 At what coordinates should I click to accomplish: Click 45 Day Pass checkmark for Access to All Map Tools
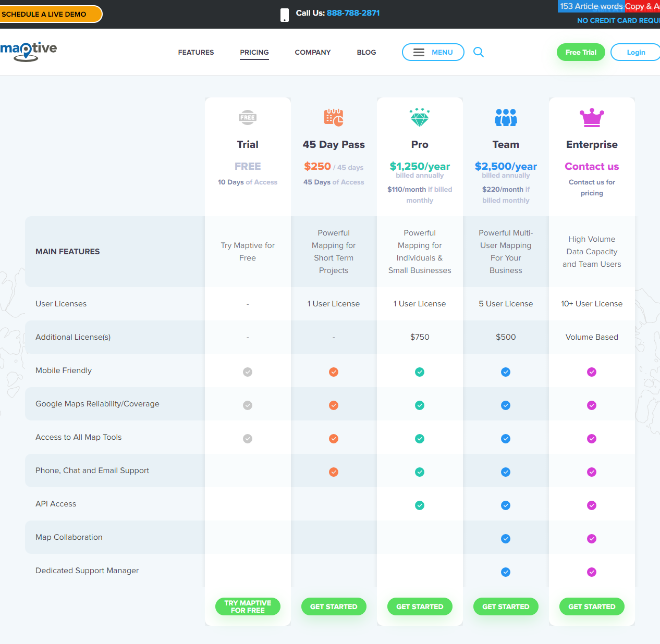pos(334,439)
